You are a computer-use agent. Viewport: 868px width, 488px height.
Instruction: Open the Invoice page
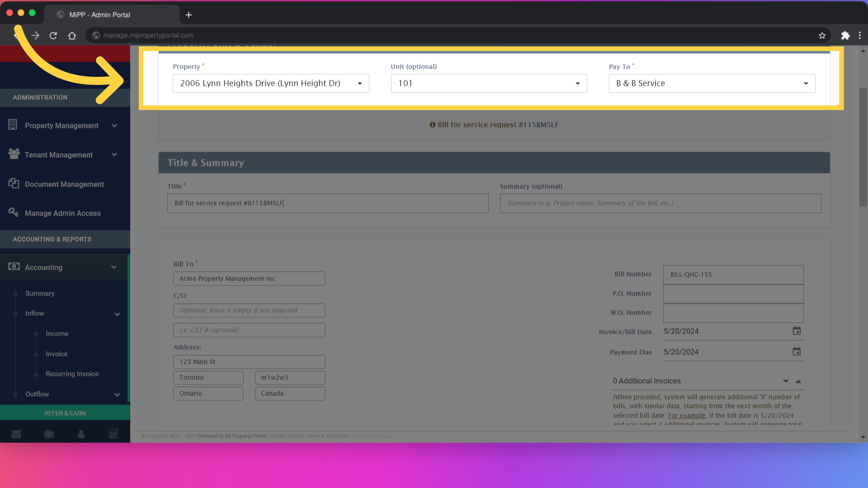57,354
